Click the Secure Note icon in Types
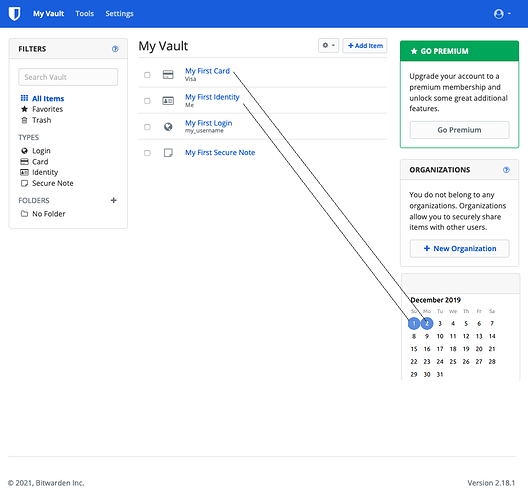Viewport: 528px width, 500px height. tap(24, 183)
